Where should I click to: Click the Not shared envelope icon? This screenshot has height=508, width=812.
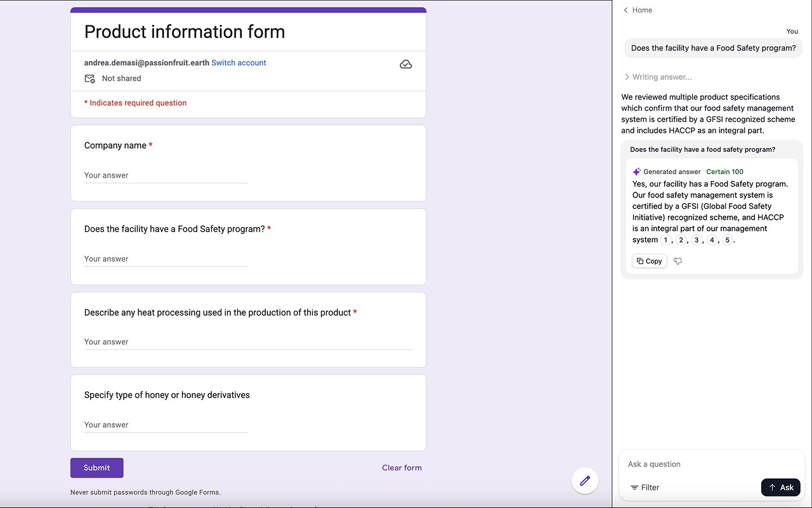(89, 79)
